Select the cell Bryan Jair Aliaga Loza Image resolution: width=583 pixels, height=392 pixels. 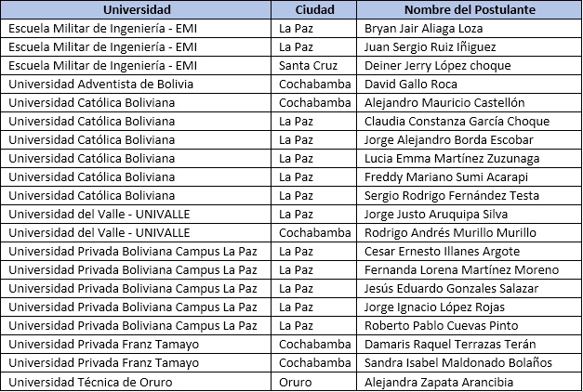(x=470, y=29)
